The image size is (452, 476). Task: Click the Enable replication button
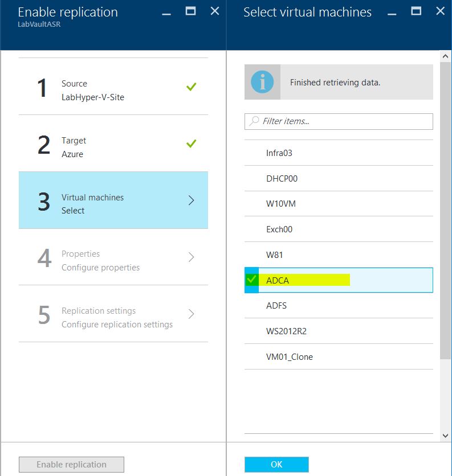coord(71,465)
